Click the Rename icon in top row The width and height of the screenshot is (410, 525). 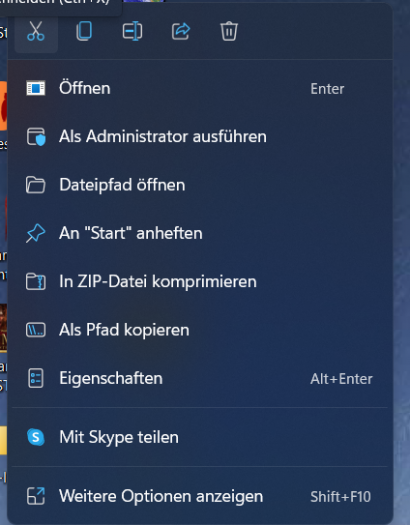[x=133, y=31]
